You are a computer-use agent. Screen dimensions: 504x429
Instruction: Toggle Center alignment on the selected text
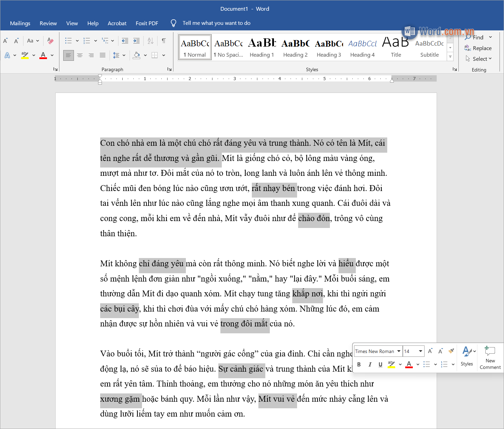pyautogui.click(x=80, y=55)
